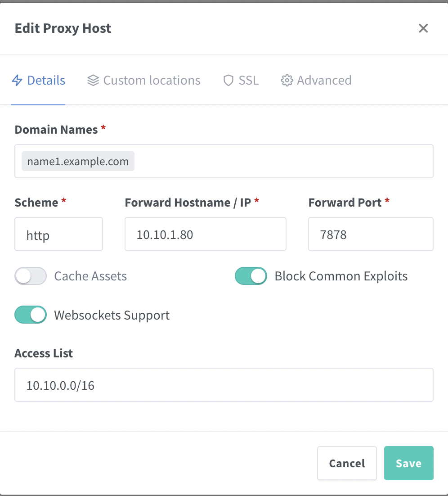Image resolution: width=448 pixels, height=496 pixels.
Task: Click the lightning bolt Details icon
Action: tap(17, 81)
